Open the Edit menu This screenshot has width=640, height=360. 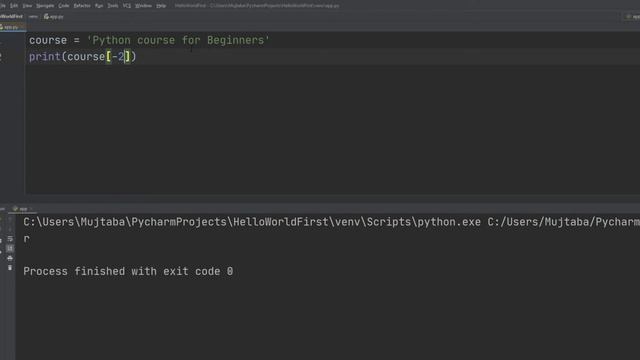[13, 6]
